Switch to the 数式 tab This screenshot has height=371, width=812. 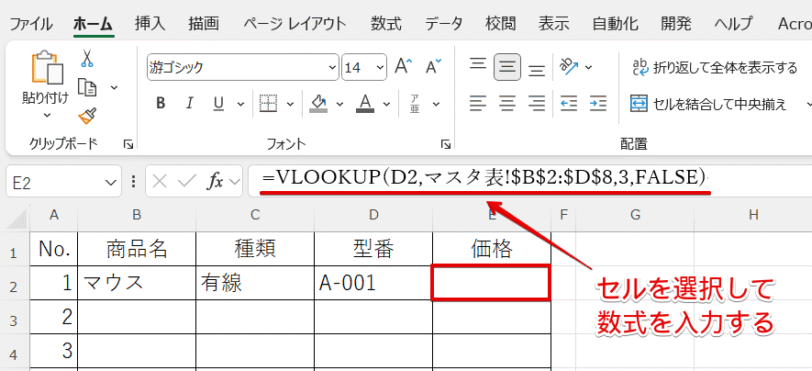[386, 23]
